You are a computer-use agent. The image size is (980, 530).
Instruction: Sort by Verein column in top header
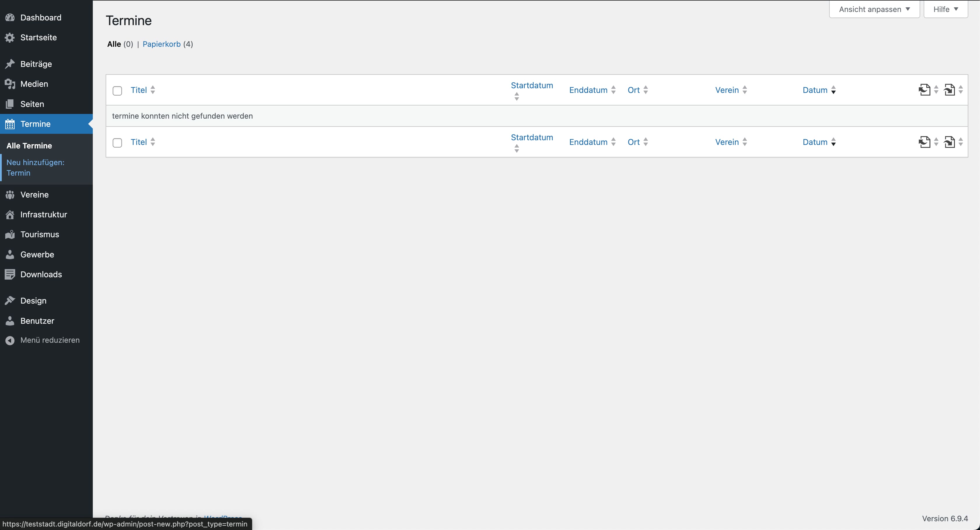727,90
